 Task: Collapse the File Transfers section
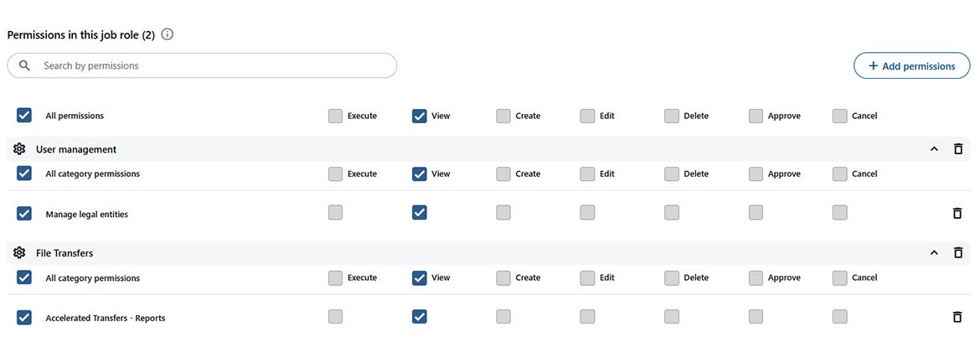click(934, 252)
